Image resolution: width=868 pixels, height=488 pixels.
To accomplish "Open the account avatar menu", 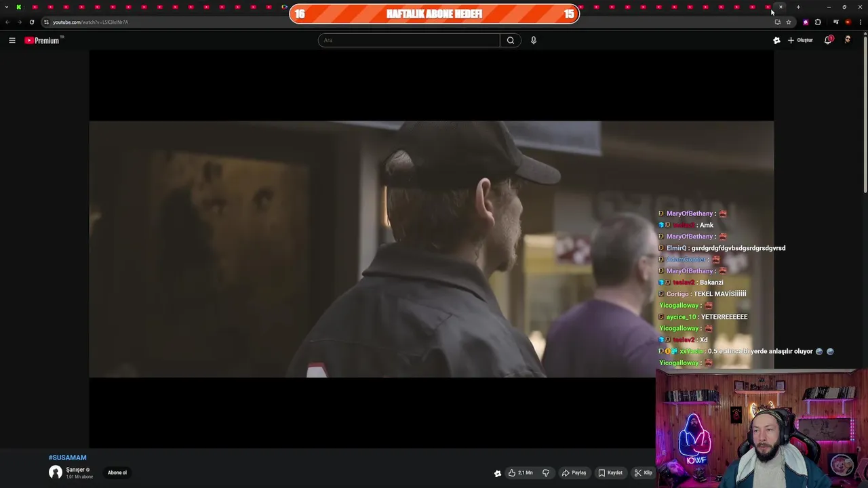I will pyautogui.click(x=848, y=40).
